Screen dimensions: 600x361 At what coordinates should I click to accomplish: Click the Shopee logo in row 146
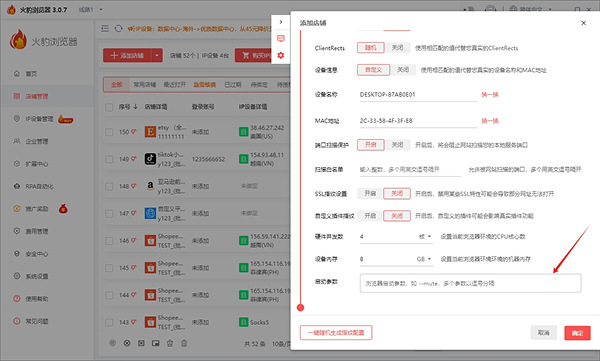(x=150, y=240)
